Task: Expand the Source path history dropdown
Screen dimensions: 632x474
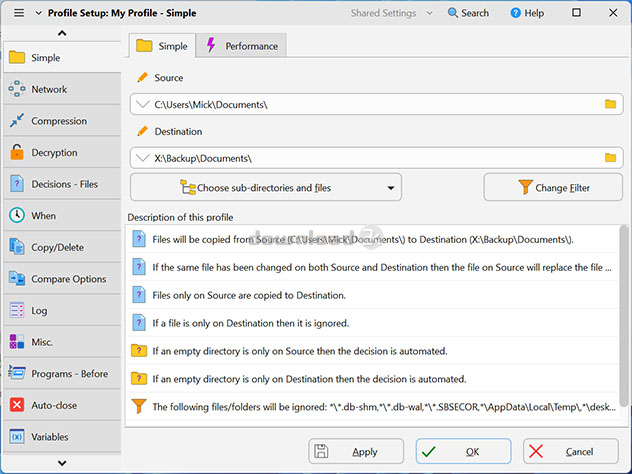Action: [x=143, y=104]
